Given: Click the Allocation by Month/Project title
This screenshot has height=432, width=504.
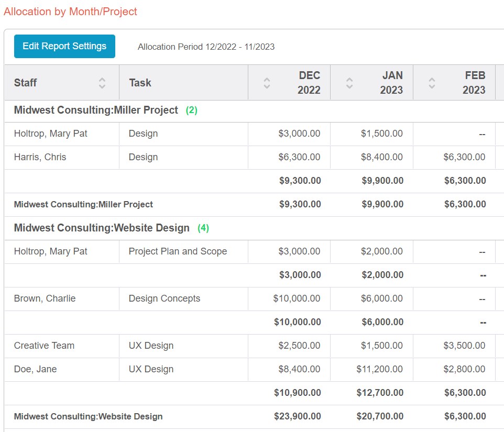Looking at the screenshot, I should 70,12.
